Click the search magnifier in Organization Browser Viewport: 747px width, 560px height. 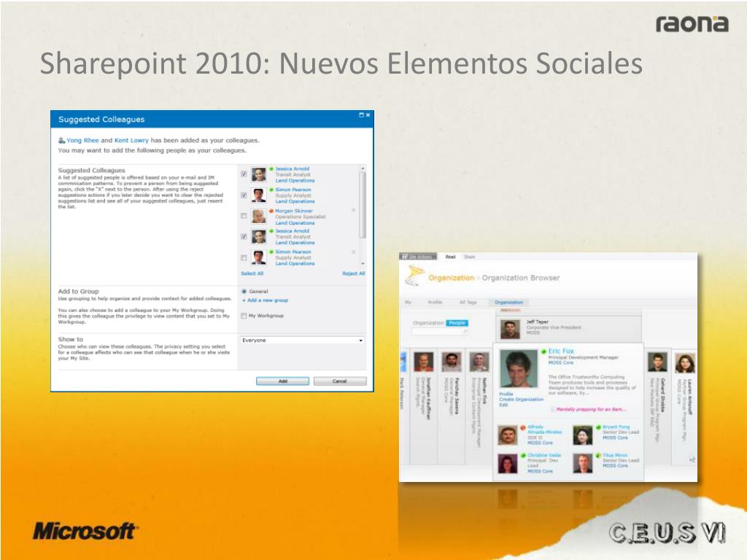coord(465,332)
